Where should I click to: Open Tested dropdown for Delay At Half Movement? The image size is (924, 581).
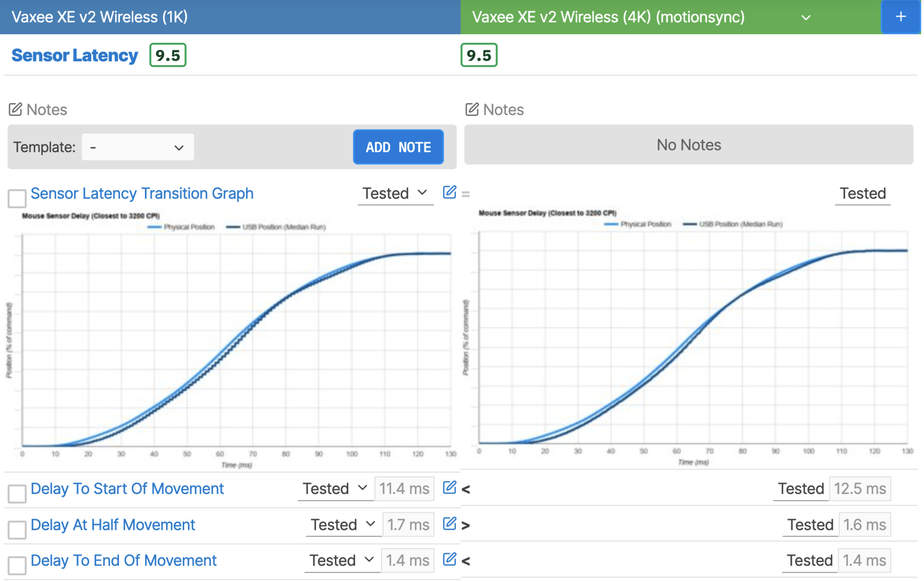click(343, 524)
